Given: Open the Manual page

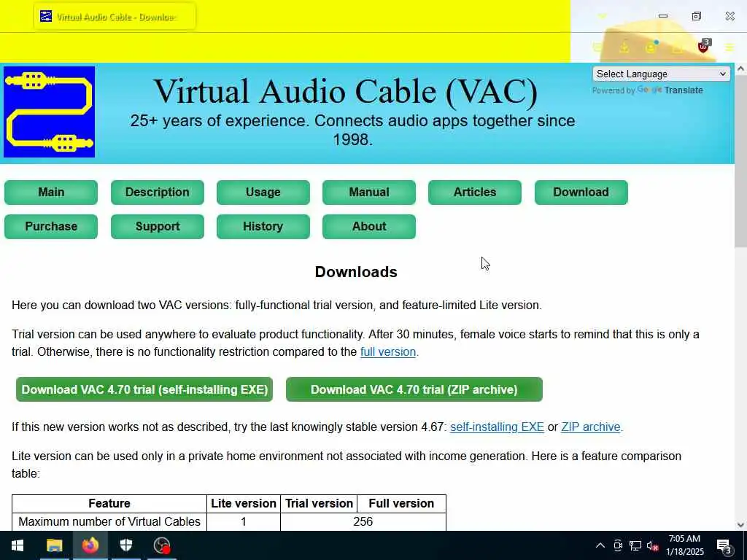Looking at the screenshot, I should click(368, 192).
